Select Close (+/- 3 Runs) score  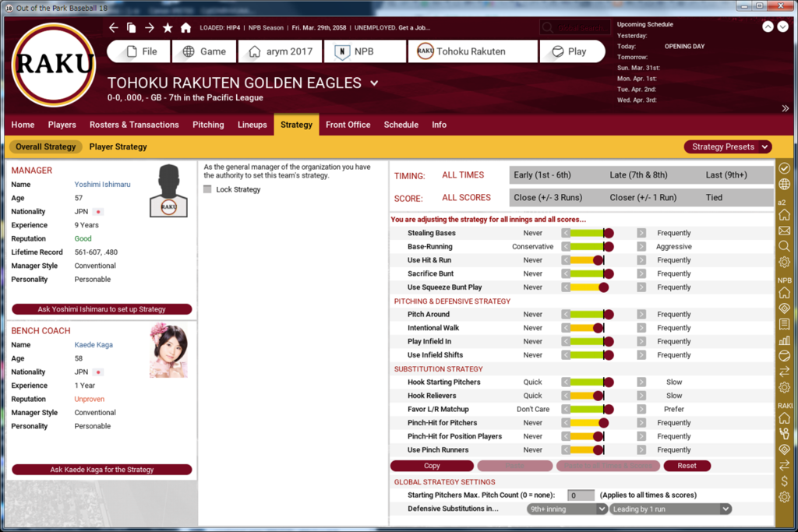tap(548, 197)
